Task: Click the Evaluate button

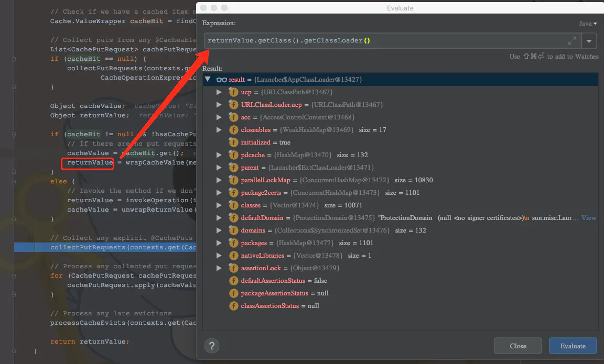Action: (573, 346)
